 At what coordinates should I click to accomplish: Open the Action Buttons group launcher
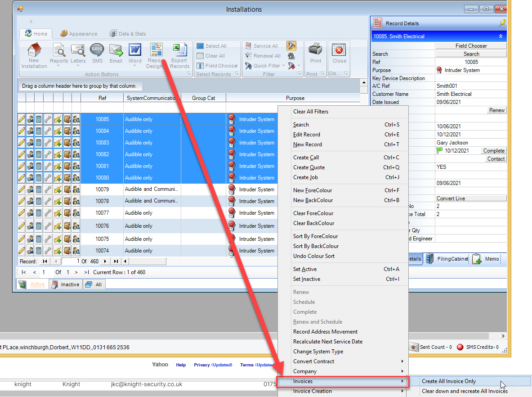click(188, 74)
